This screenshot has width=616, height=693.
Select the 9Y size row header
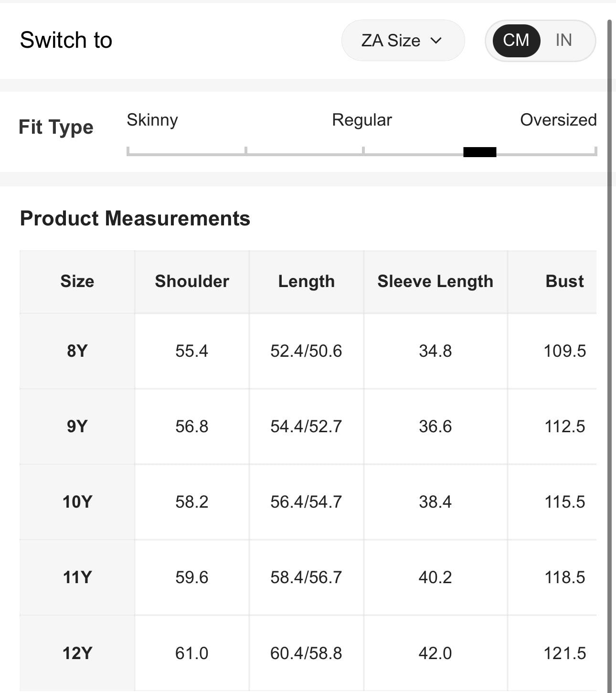point(77,426)
